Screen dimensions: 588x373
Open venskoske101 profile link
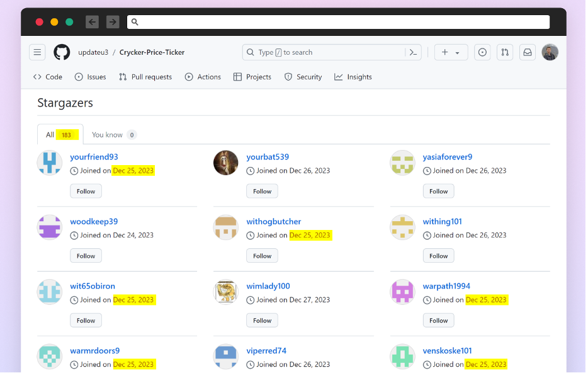(447, 350)
